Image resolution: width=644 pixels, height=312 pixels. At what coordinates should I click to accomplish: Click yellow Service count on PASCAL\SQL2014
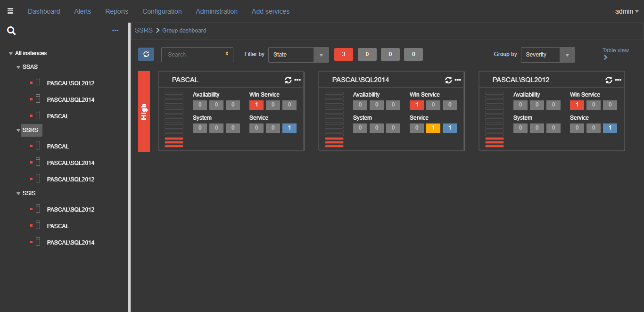point(433,128)
